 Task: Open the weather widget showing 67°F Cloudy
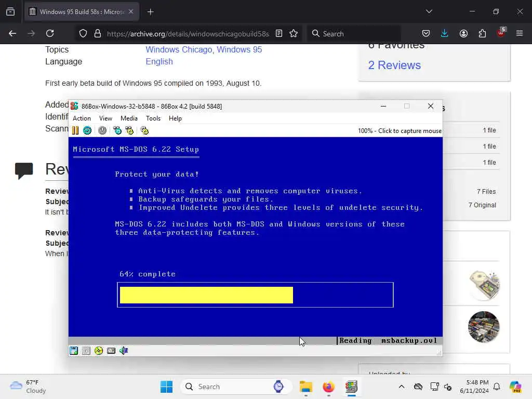click(x=28, y=387)
